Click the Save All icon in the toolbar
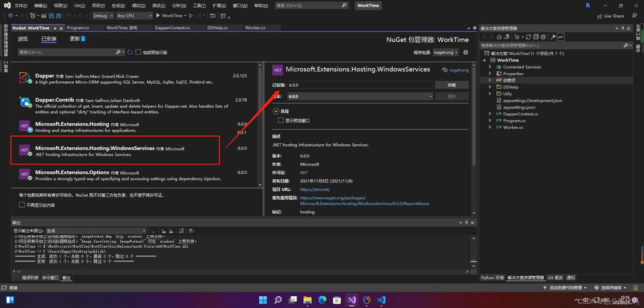This screenshot has height=308, width=644. [59, 15]
